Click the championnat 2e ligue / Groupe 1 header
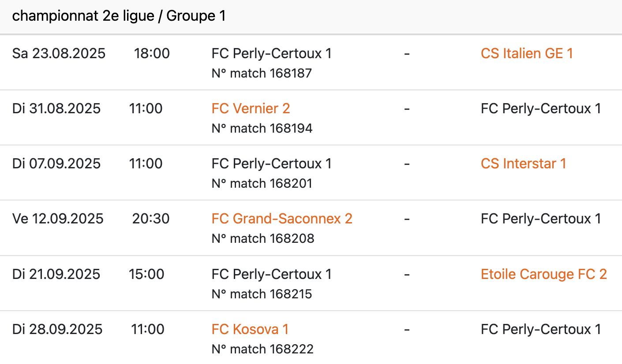This screenshot has width=622, height=364. tap(119, 16)
